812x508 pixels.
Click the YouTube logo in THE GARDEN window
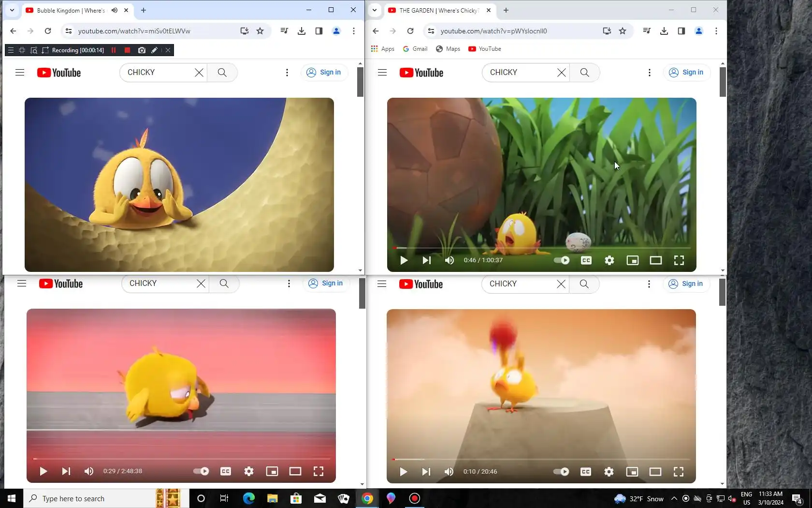click(421, 73)
